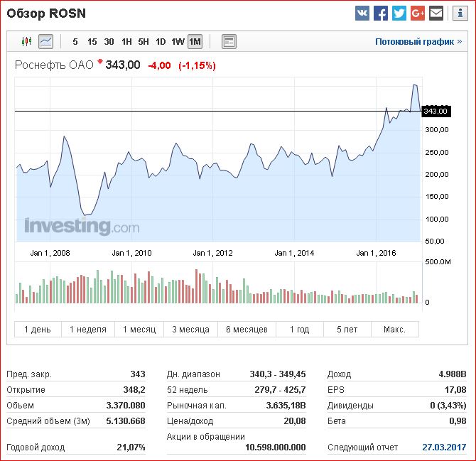Show the Макс. time range

394,330
